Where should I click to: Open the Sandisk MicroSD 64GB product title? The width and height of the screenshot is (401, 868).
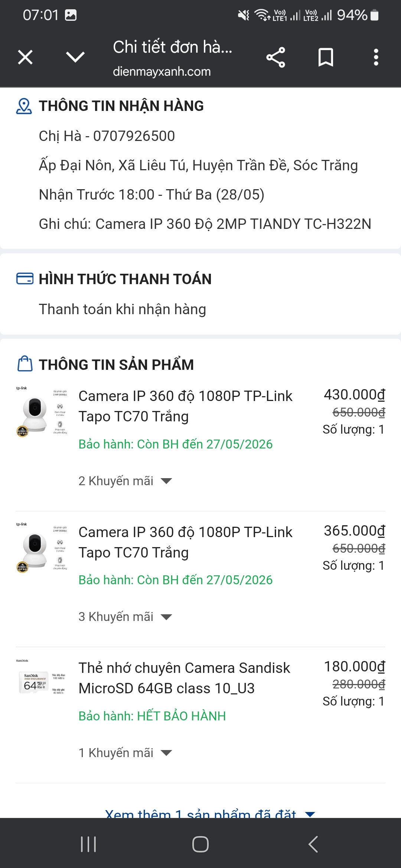click(x=184, y=678)
